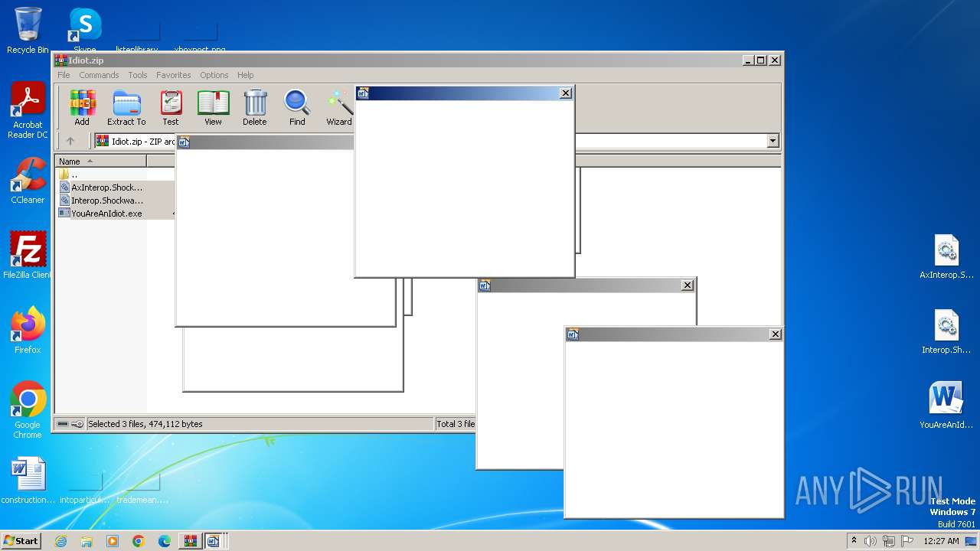Open the Skype desktop shortcut
Screen dimensions: 980x551
click(x=84, y=31)
